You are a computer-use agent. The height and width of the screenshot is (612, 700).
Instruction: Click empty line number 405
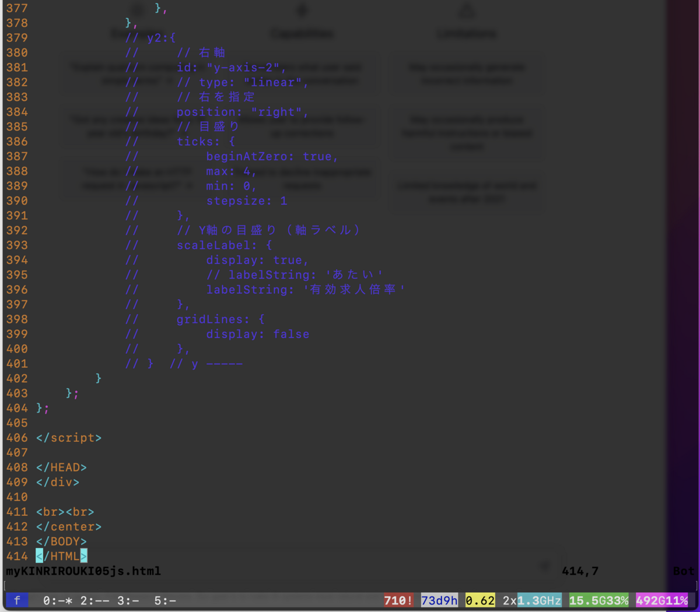tap(17, 423)
